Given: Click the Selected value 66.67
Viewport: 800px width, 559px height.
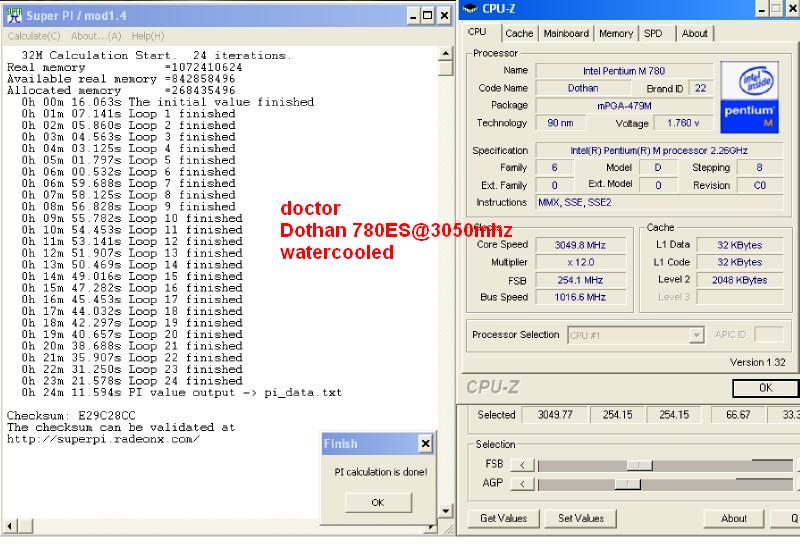Looking at the screenshot, I should pos(738,415).
